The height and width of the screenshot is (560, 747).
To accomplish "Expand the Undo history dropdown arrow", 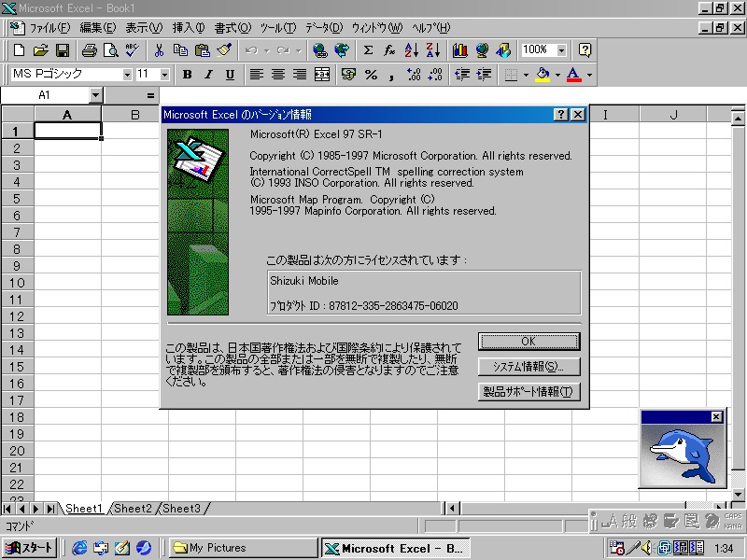I will coord(267,50).
